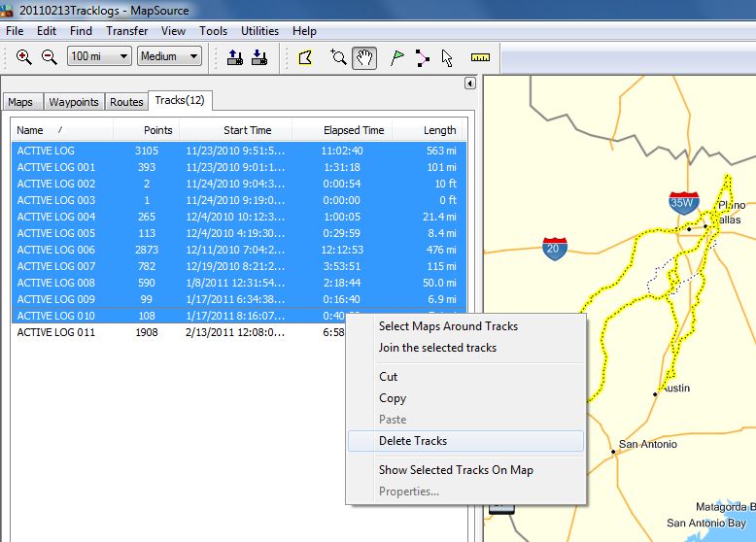
Task: Select the ACTIVE LOG 009 row
Action: [239, 299]
